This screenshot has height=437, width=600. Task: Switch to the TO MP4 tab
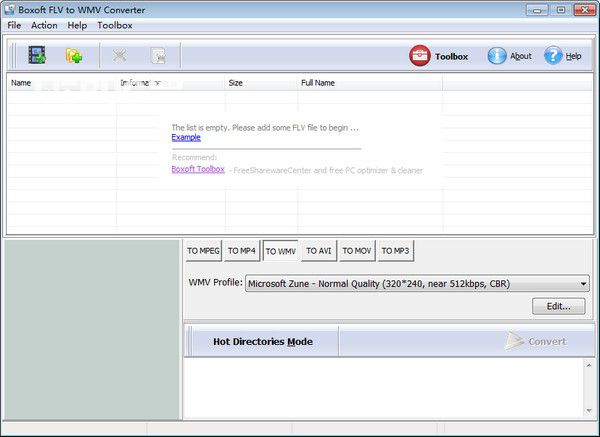(x=242, y=251)
